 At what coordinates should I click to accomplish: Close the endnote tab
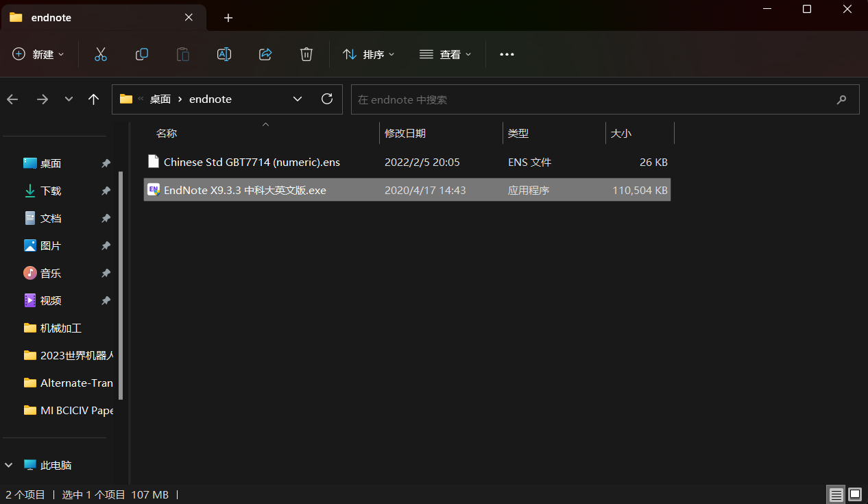click(x=189, y=18)
